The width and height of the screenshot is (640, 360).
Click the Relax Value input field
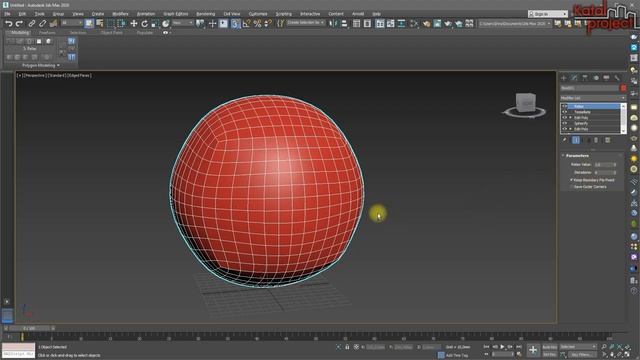tap(603, 164)
